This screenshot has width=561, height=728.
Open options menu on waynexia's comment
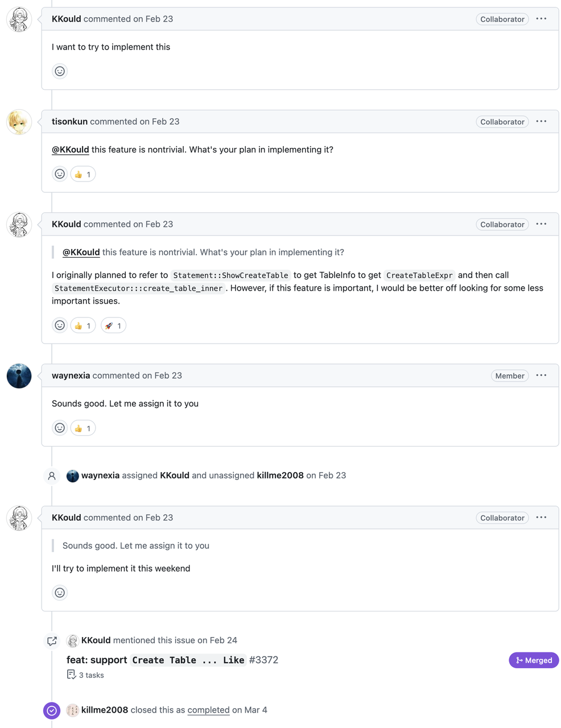pos(541,375)
